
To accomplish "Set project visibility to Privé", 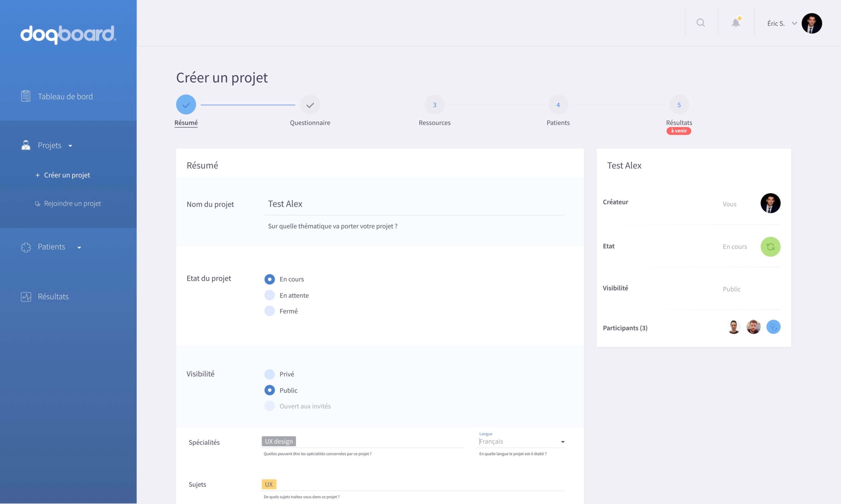I will pos(270,374).
